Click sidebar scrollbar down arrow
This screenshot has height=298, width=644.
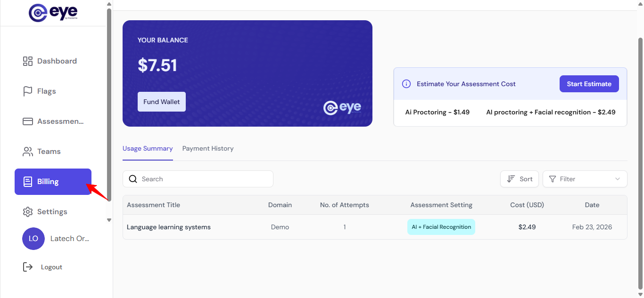(109, 220)
